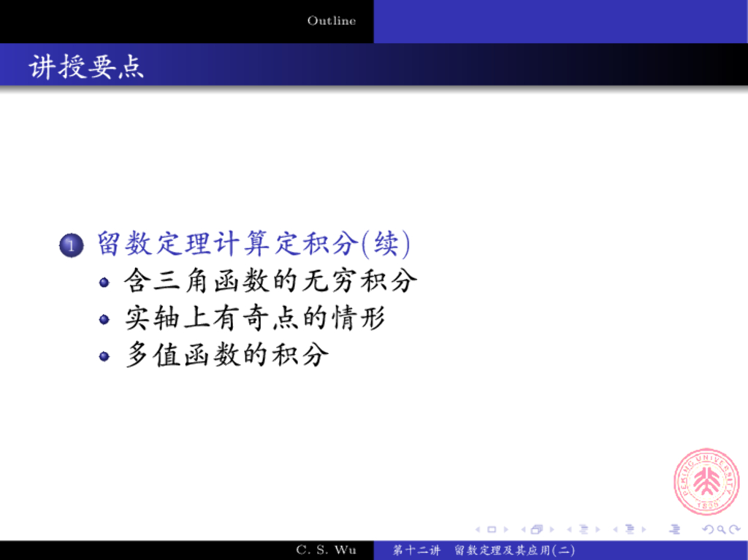Click the slide rectangle navigation icon
Screen dimensions: 748x560
pos(492,529)
